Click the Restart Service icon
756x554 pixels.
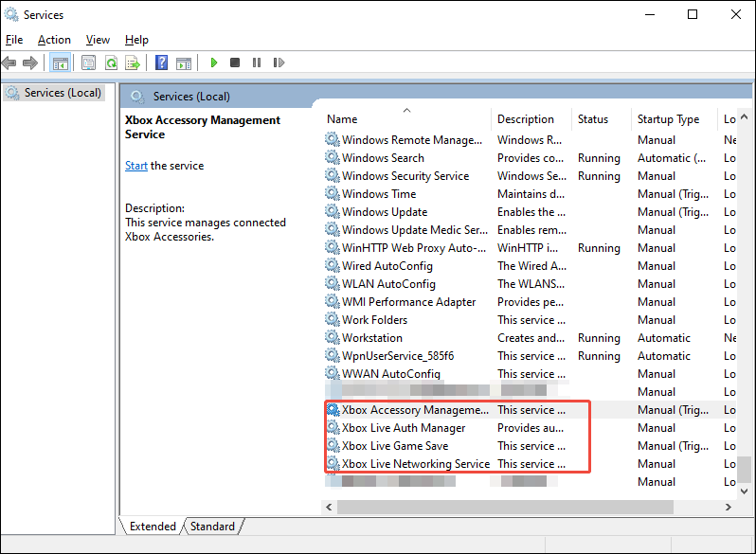pyautogui.click(x=279, y=63)
